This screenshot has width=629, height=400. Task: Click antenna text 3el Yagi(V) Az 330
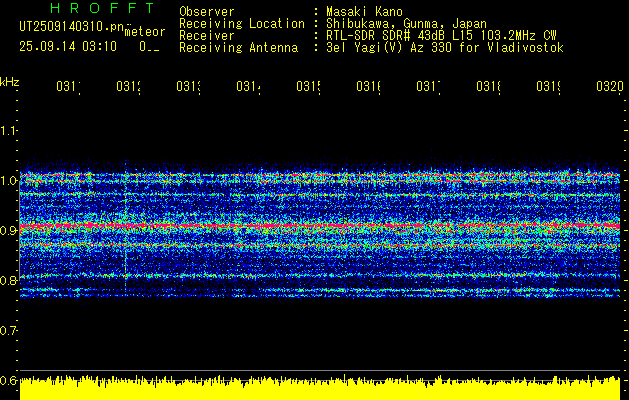(x=445, y=48)
